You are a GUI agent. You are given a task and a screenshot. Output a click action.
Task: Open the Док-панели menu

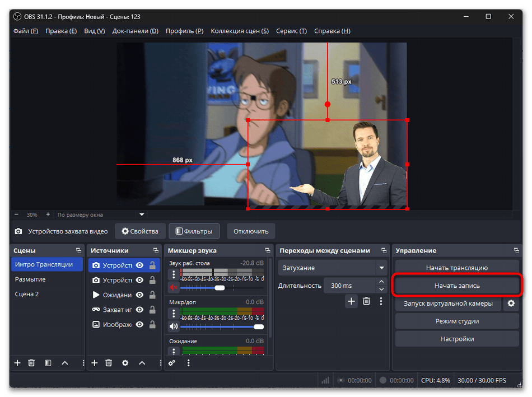pos(136,31)
